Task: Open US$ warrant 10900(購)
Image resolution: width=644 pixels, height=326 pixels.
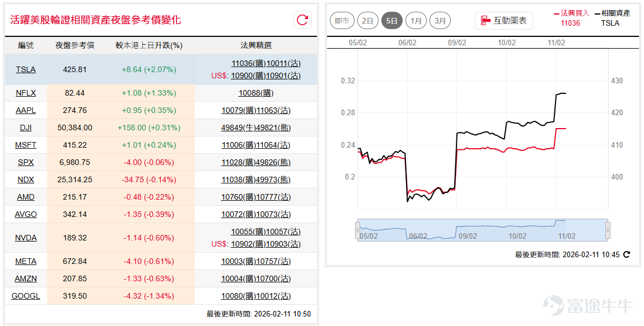Action: [249, 75]
